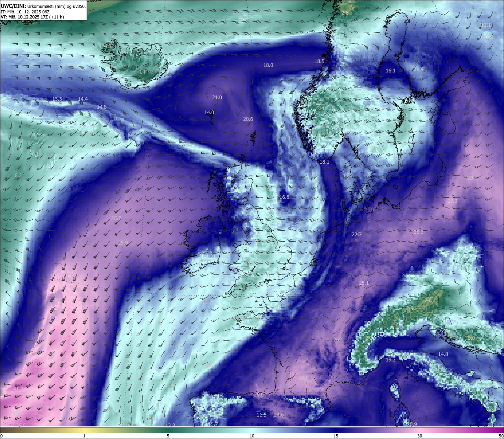Click the 10 tick on the colour scale
Viewport: 504px width, 439px height.
click(x=252, y=436)
